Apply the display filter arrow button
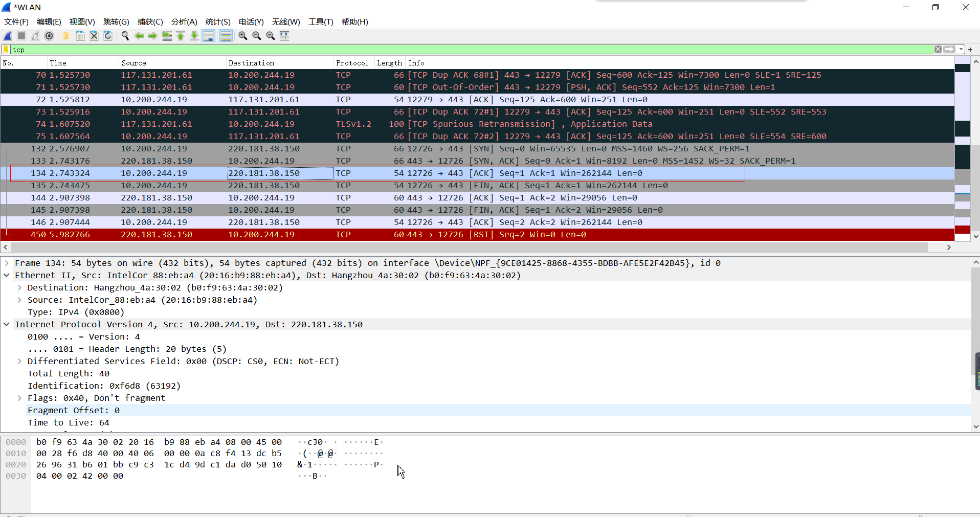This screenshot has height=517, width=980. pos(949,50)
